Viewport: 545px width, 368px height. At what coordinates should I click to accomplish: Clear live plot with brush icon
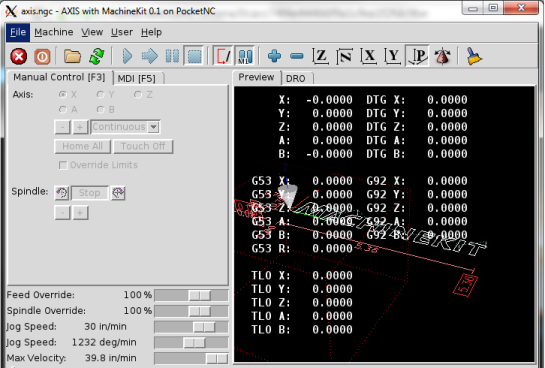click(x=474, y=56)
